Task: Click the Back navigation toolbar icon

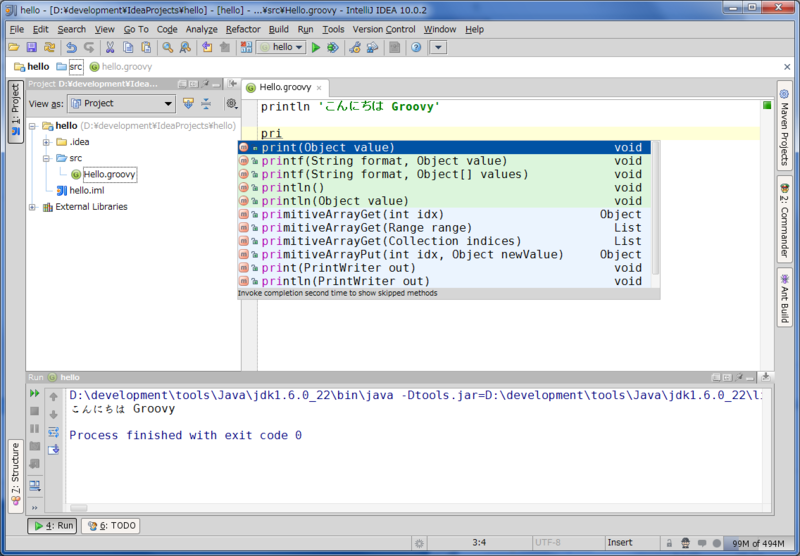Action: [x=207, y=47]
